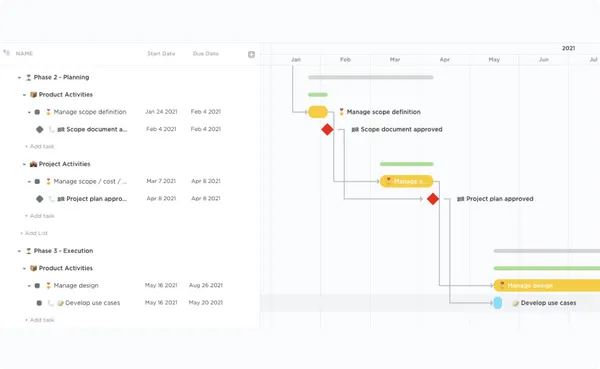Select yellow Manage scope Gantt bar in March

pos(406,181)
